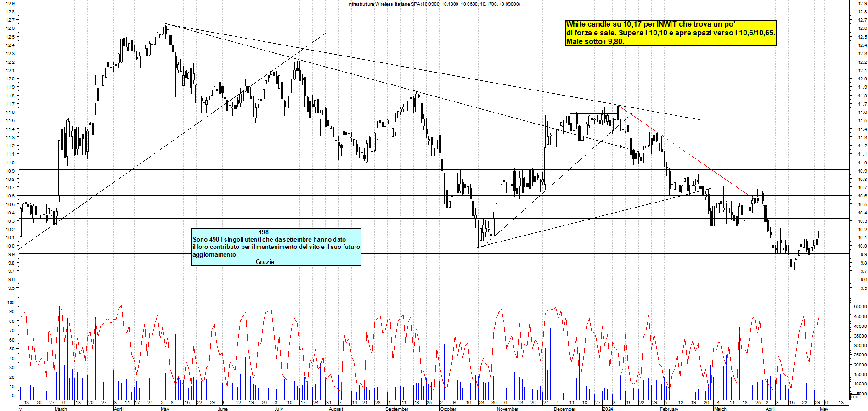
Task: Click the 50000 volume axis label
Action: (860, 306)
